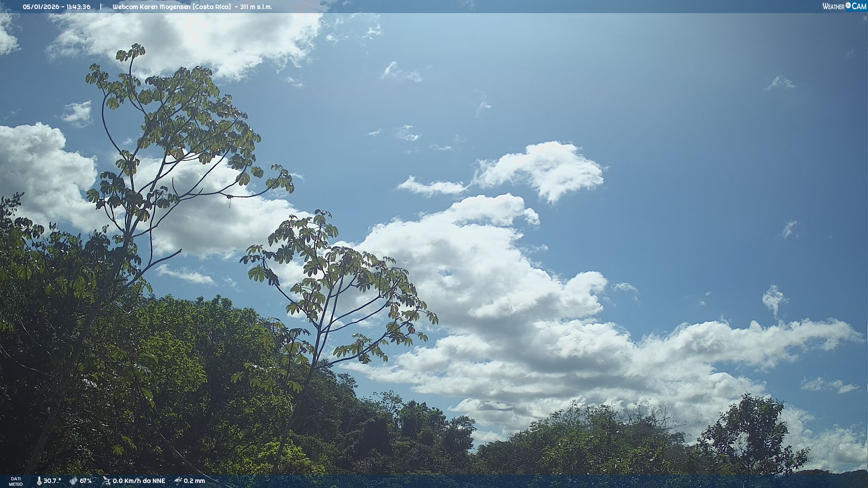Click the 0.2 mm rainfall value

point(194,481)
